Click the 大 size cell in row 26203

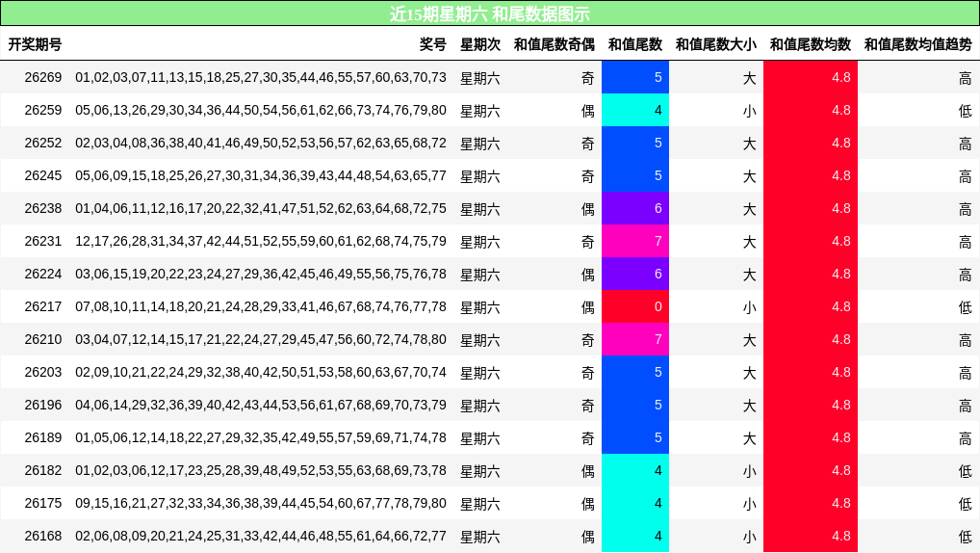coord(749,373)
